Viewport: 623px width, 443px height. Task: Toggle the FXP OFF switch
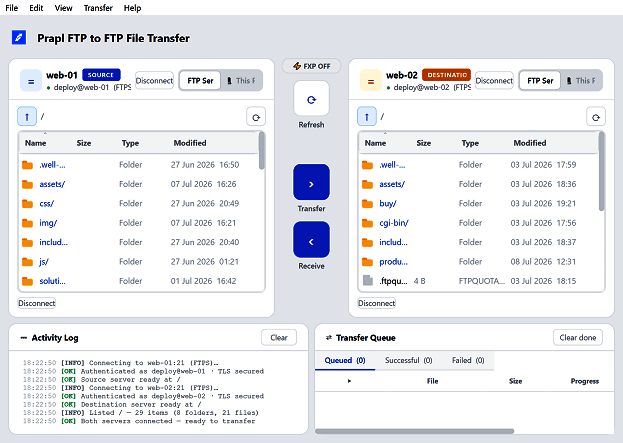pyautogui.click(x=312, y=66)
